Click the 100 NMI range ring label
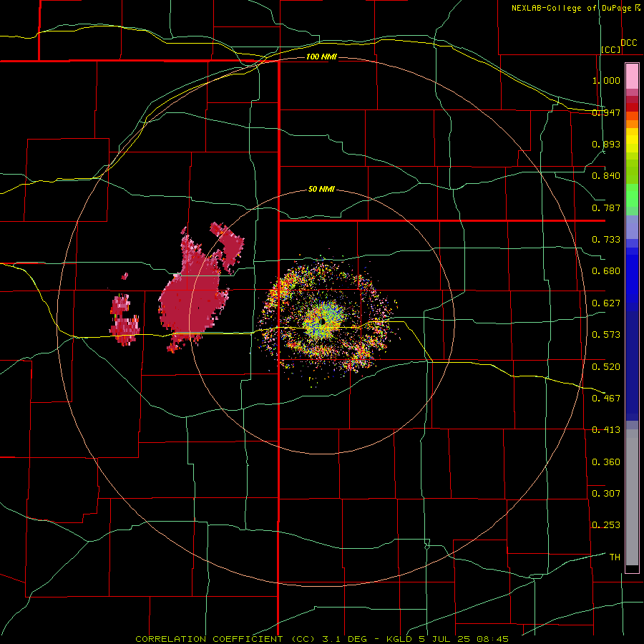Image resolution: width=644 pixels, height=644 pixels. 321,57
